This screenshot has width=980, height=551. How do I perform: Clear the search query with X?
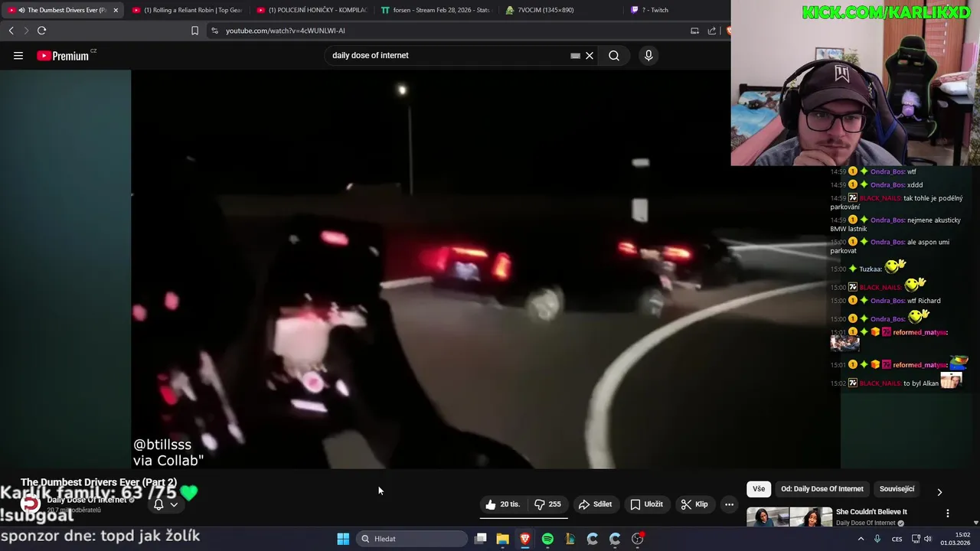[x=590, y=55]
